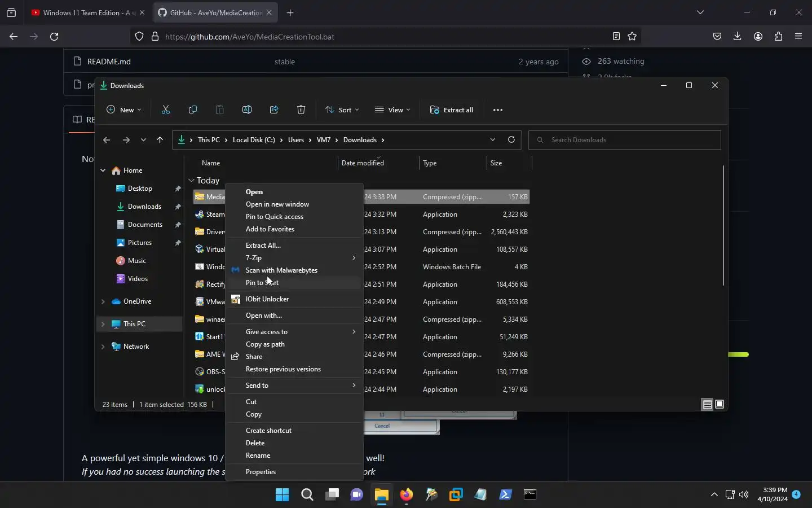Expand the OneDrive tree node
Image resolution: width=812 pixels, height=508 pixels.
pos(103,301)
